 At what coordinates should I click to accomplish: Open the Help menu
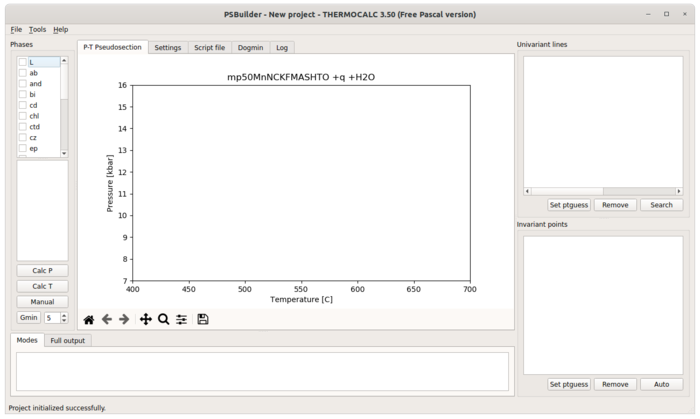click(61, 29)
